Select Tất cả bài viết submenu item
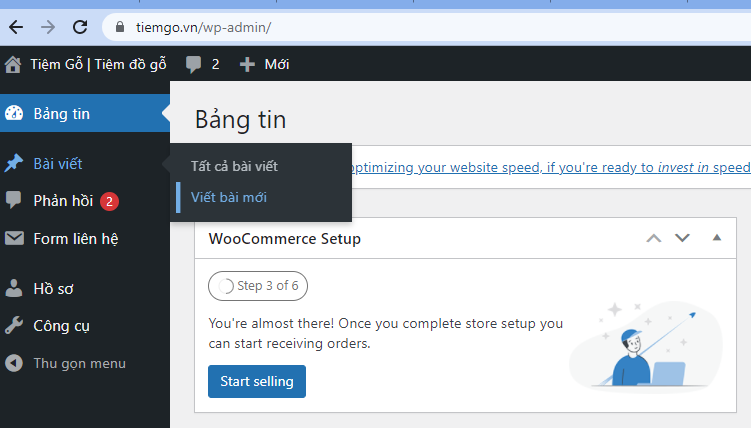This screenshot has width=751, height=428. [x=234, y=166]
